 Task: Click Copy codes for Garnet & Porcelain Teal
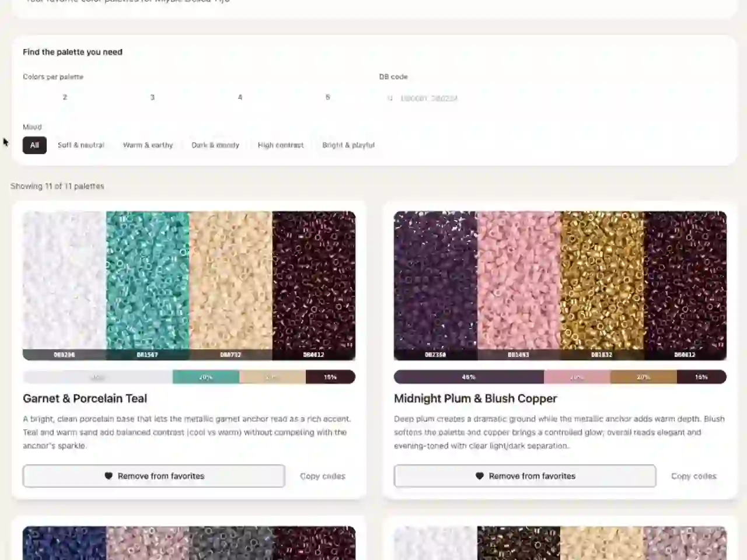click(x=322, y=475)
